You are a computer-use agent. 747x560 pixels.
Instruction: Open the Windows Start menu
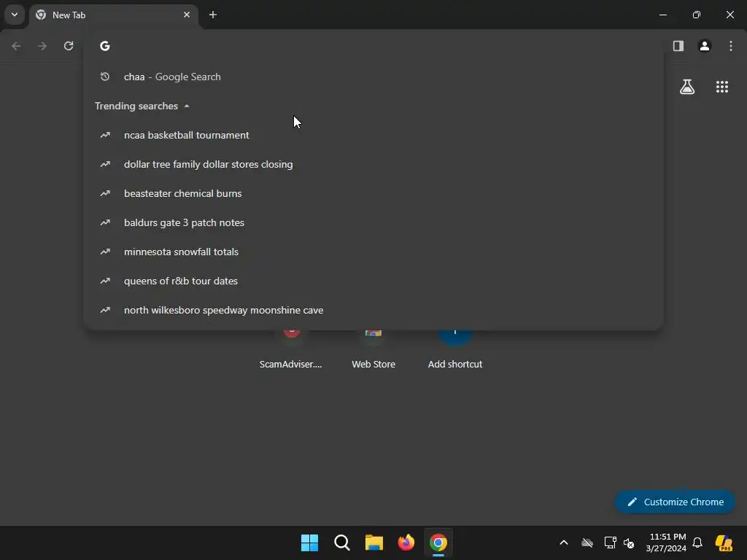pos(309,542)
